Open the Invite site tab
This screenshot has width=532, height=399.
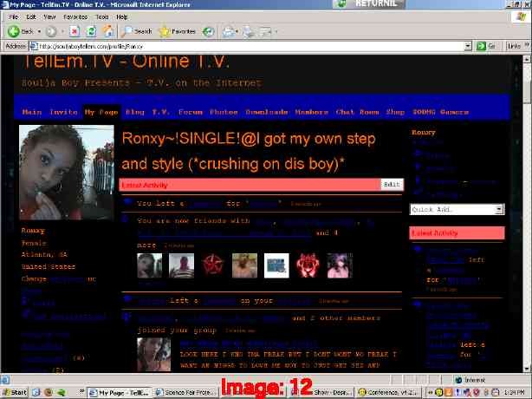[x=63, y=112]
